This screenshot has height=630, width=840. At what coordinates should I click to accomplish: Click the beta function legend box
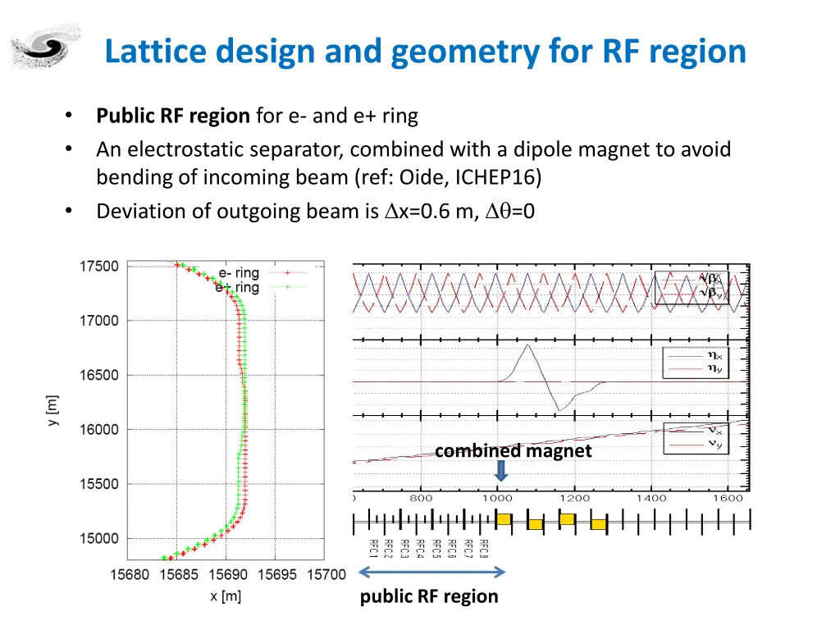pos(692,288)
